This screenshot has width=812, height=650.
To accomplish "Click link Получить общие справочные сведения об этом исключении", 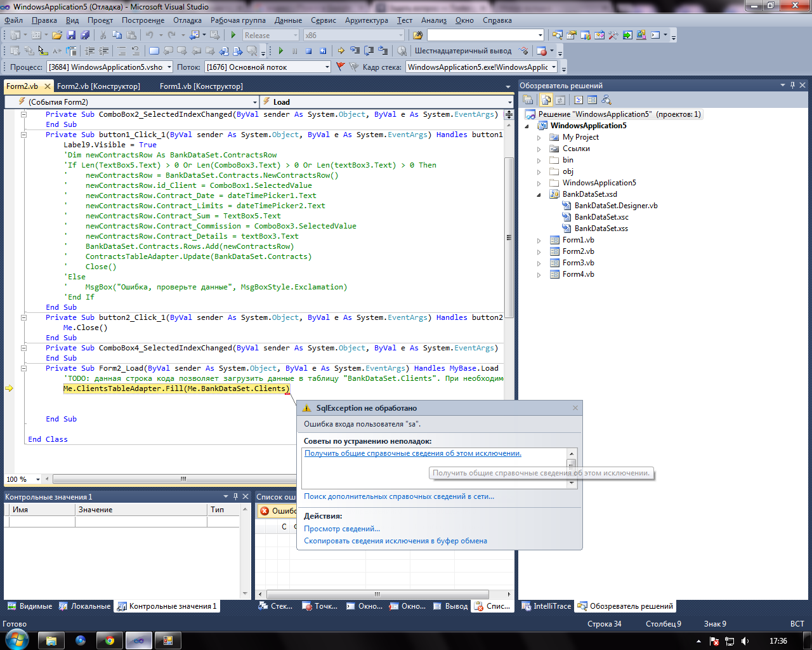I will click(413, 453).
